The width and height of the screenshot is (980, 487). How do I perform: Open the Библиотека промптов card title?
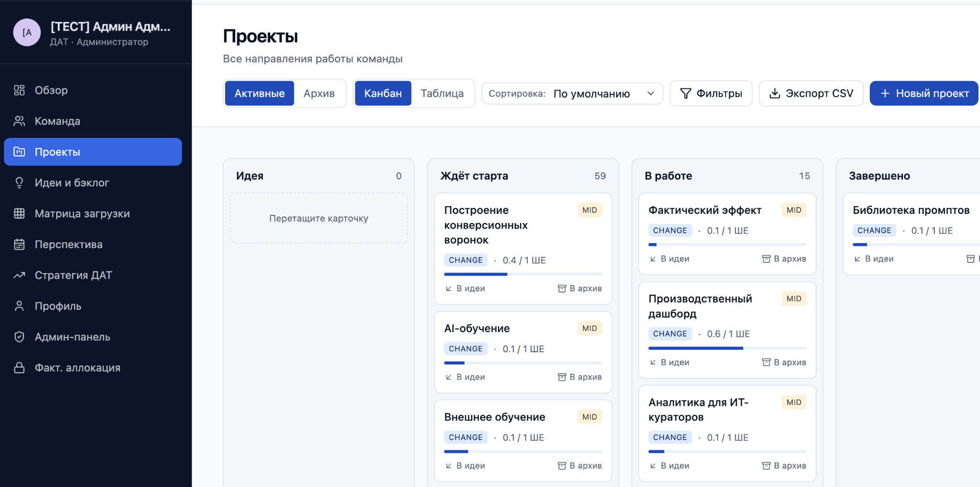pos(911,210)
